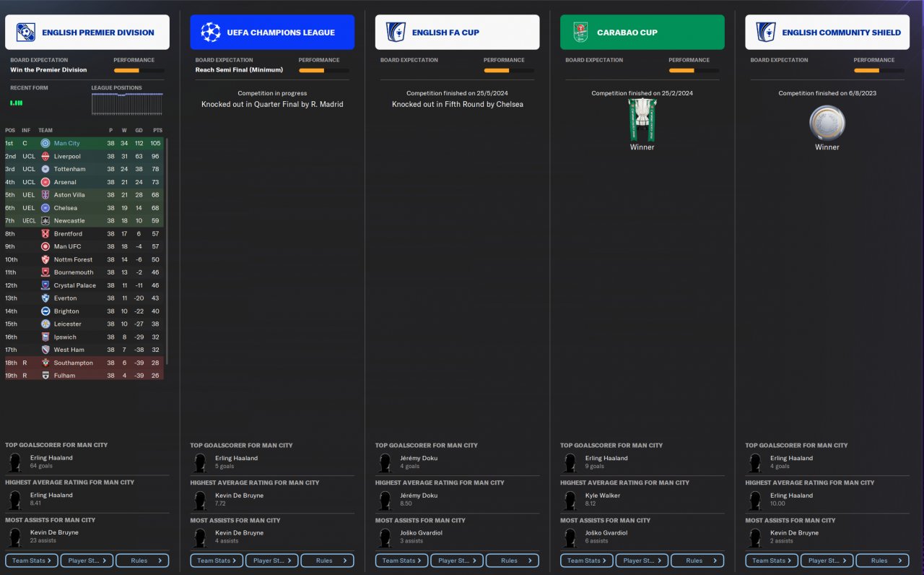Select the Brighton club badge
Screen dimensions: 924x575
tap(45, 311)
